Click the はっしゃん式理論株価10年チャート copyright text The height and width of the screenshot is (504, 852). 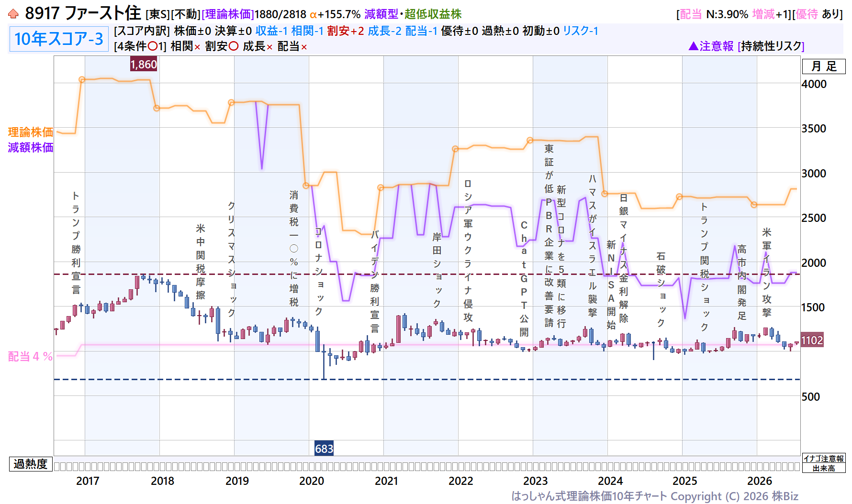[655, 496]
